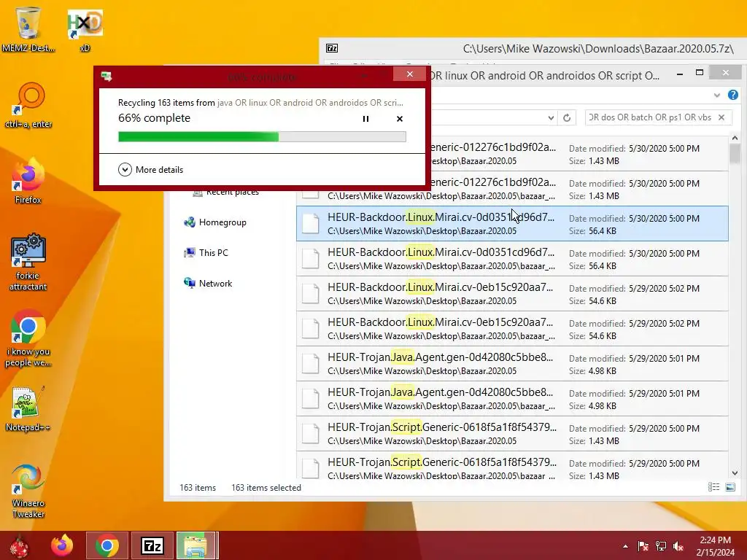Click '163 items selected' in the status bar
The image size is (747, 560).
[266, 488]
